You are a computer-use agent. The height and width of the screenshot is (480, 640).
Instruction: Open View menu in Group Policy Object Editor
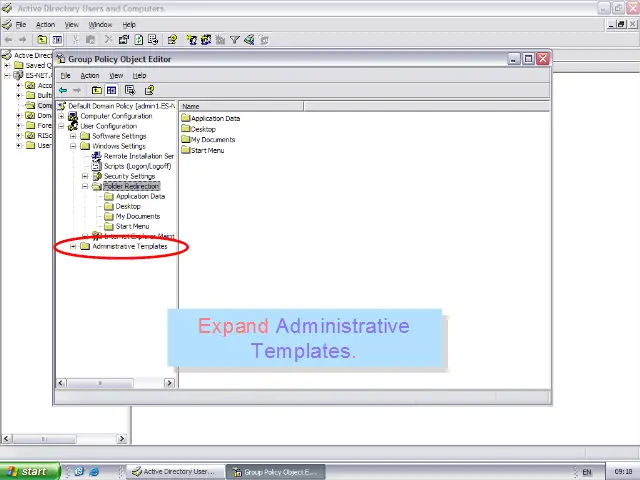(116, 76)
